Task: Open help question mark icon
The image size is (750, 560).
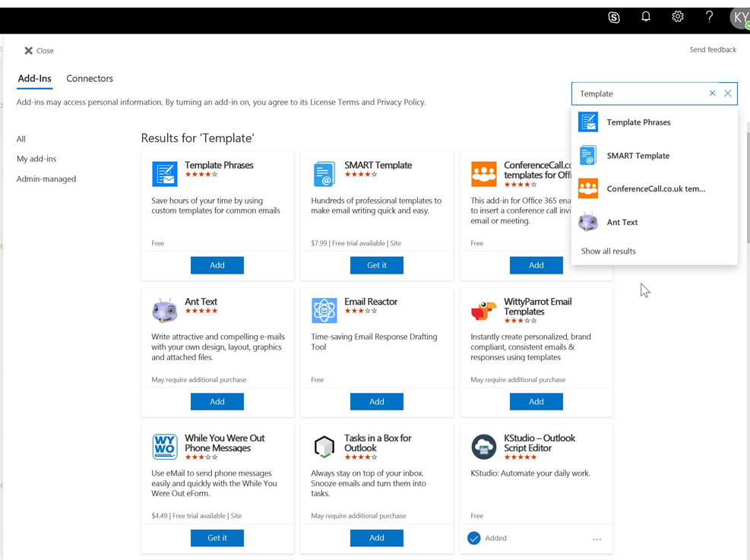Action: pos(709,17)
